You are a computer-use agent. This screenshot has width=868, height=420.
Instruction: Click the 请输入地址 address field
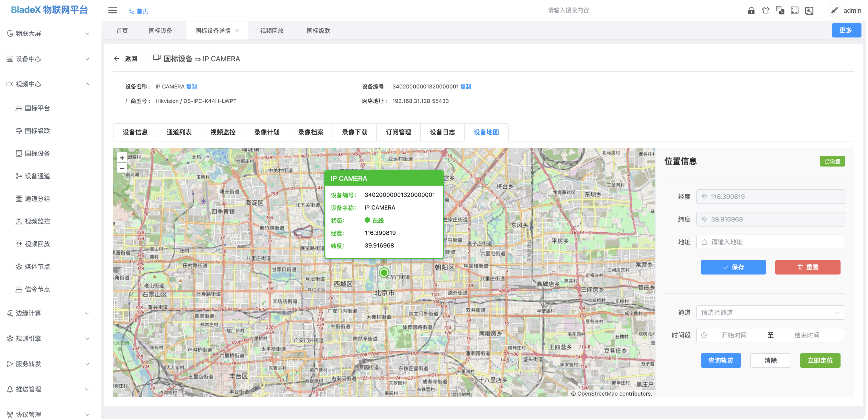click(x=770, y=242)
